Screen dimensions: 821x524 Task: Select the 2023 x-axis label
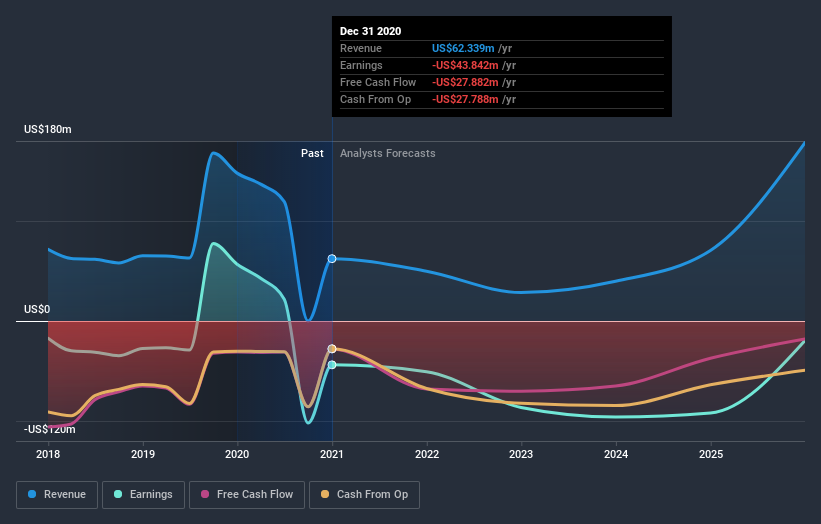coord(521,454)
